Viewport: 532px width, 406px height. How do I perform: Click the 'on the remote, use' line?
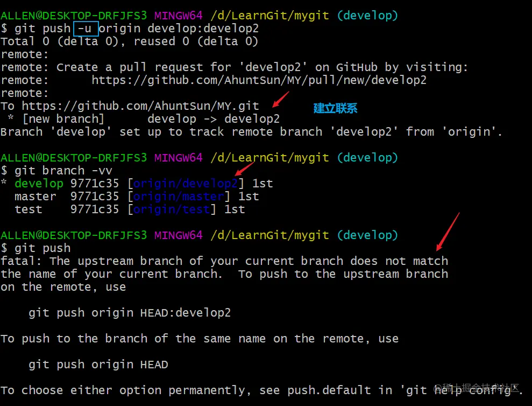(63, 287)
